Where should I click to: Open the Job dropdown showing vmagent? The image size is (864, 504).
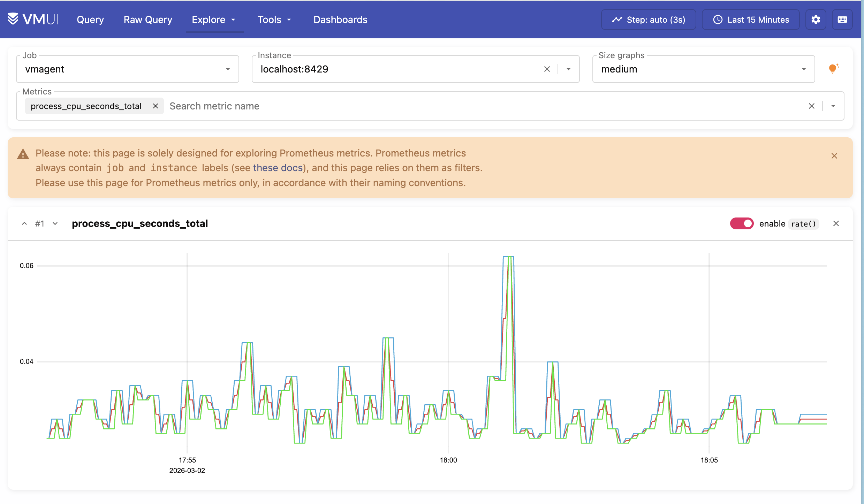pyautogui.click(x=128, y=69)
